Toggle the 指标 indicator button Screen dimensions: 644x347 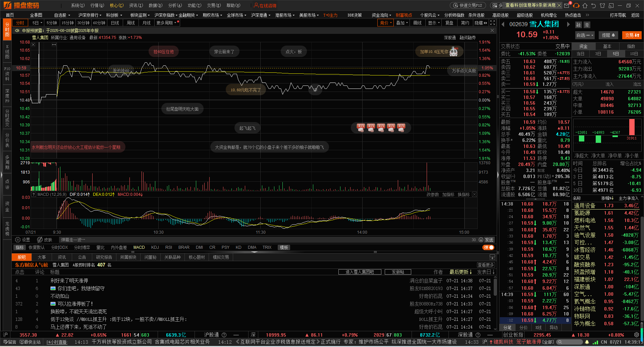[x=19, y=247]
